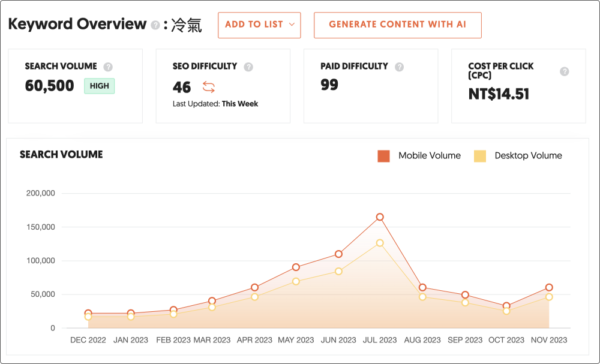
Task: Click Generate Content With AI button
Action: coord(397,25)
